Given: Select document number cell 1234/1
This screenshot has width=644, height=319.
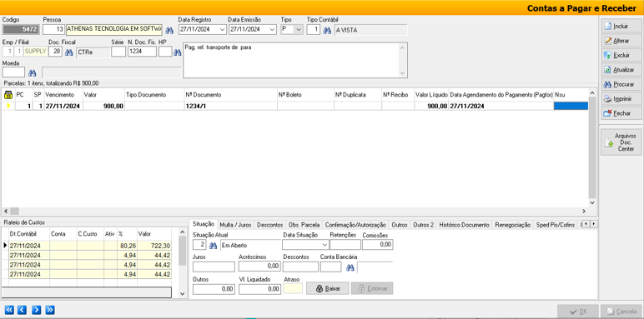Looking at the screenshot, I should pos(230,106).
